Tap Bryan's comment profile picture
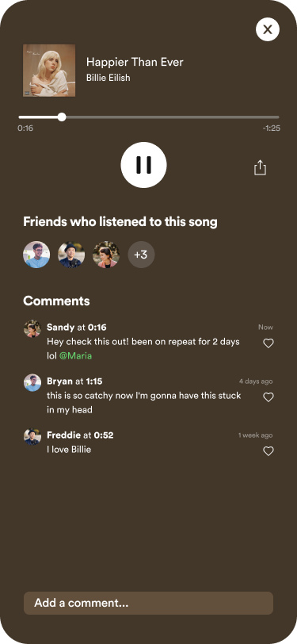297x644 pixels. (x=32, y=382)
